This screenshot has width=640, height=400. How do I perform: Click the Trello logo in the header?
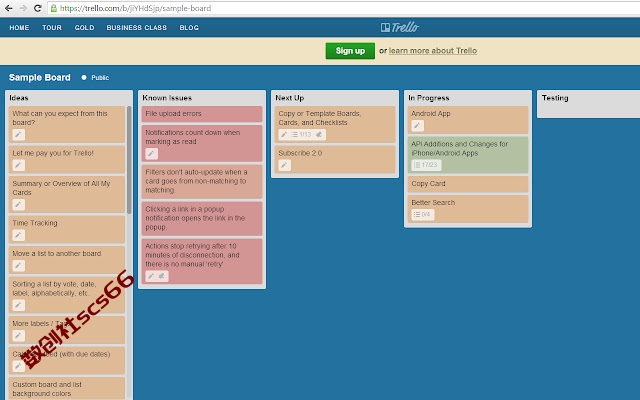click(400, 27)
